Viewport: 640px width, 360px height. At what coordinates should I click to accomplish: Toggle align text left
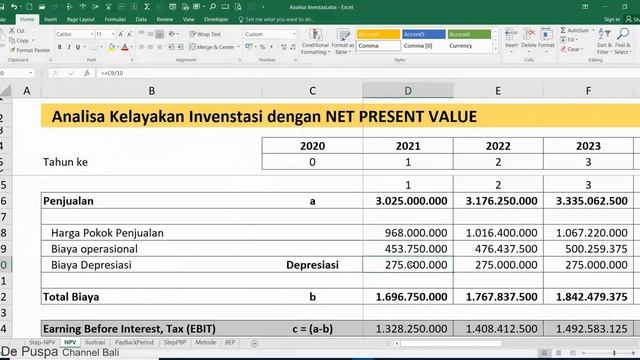pyautogui.click(x=141, y=47)
